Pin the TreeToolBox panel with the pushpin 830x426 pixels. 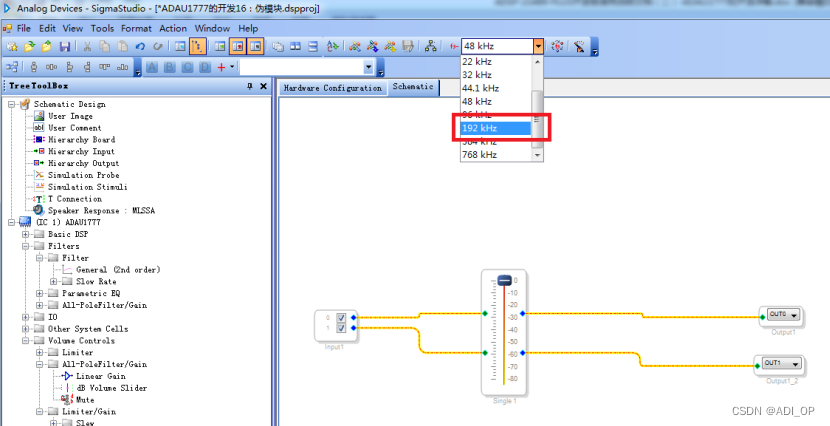[x=250, y=86]
